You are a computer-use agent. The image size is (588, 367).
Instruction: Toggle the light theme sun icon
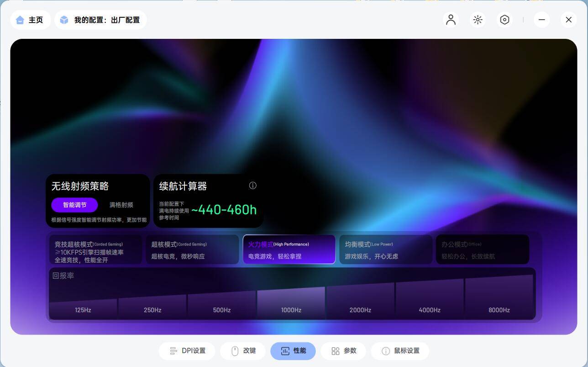coord(478,20)
